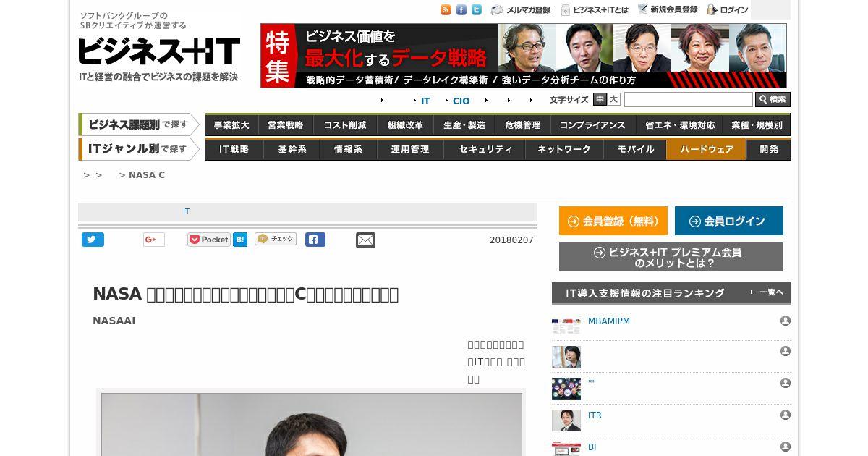Open the データ戦略 feature banner
868x456 pixels.
click(x=523, y=56)
